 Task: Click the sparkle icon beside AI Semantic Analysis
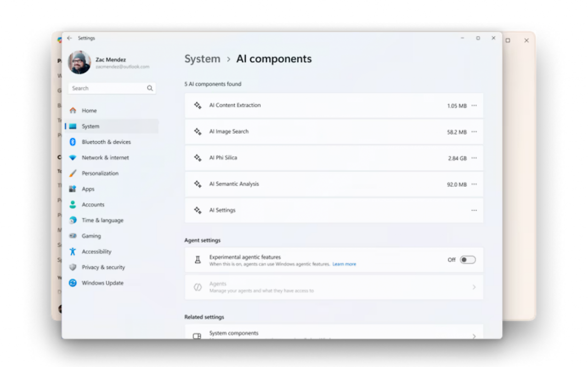coord(198,184)
